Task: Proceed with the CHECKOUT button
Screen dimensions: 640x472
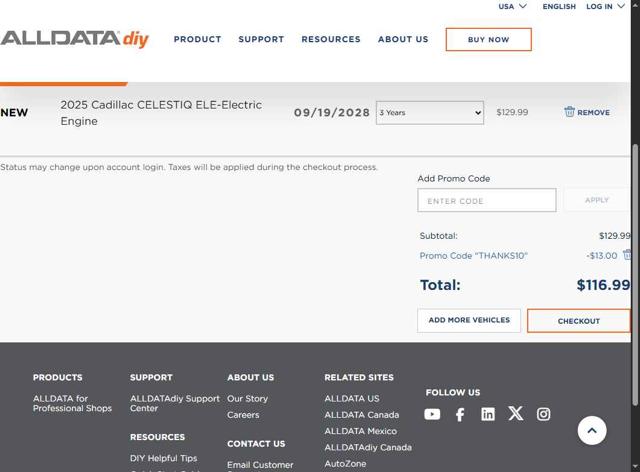Action: point(579,321)
